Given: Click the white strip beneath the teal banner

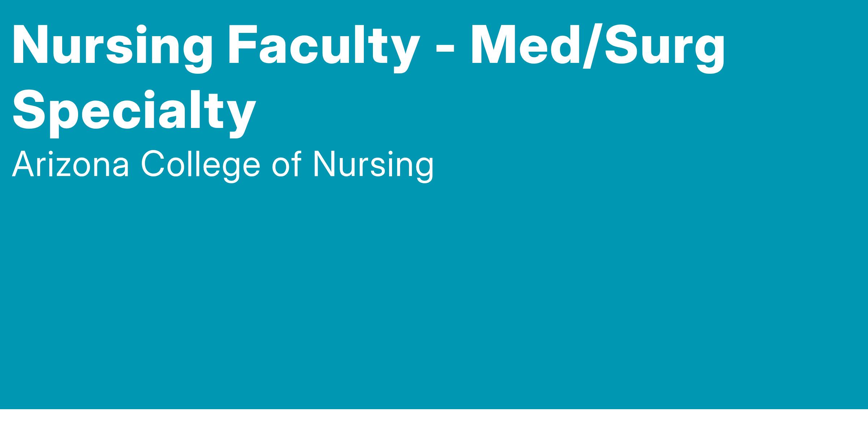Looking at the screenshot, I should [x=434, y=417].
